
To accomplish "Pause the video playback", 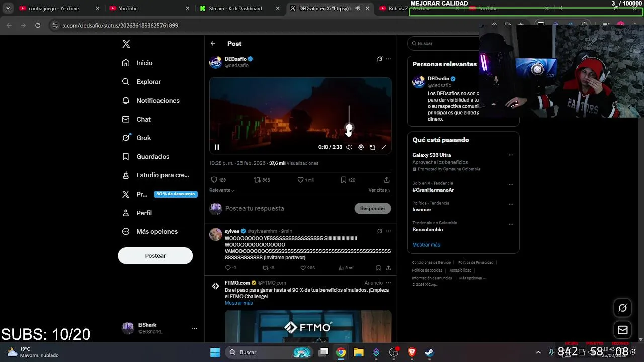I will (217, 147).
